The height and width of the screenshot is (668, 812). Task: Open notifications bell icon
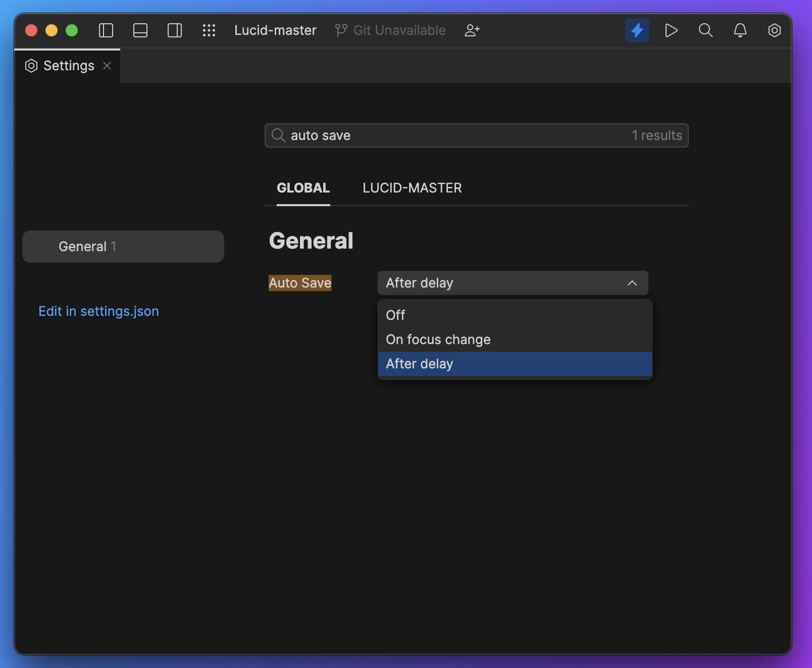pos(740,30)
